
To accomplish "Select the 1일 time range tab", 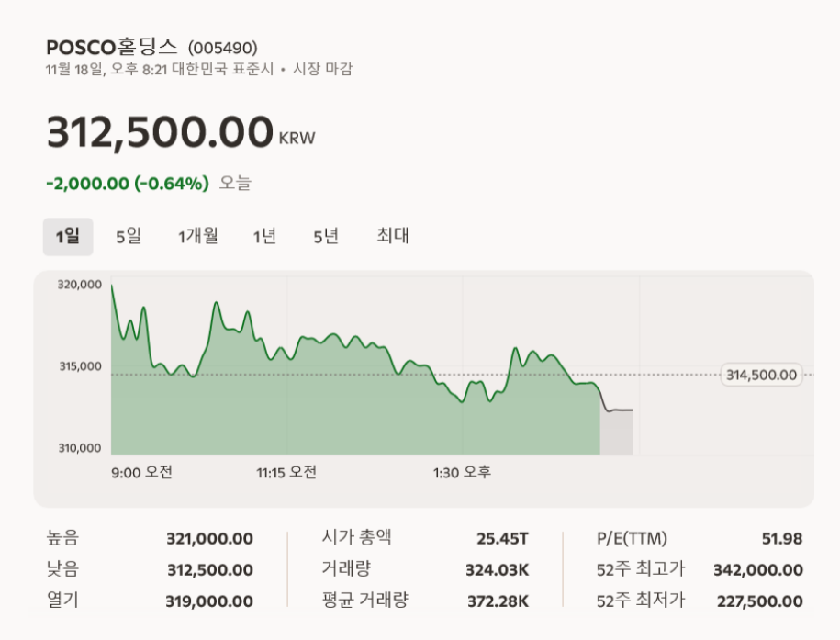I will coord(68,236).
